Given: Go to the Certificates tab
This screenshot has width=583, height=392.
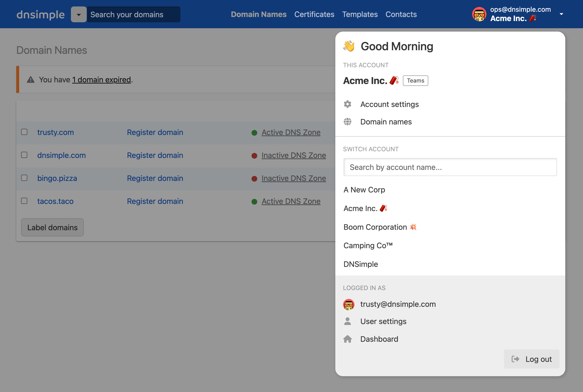Looking at the screenshot, I should [314, 14].
